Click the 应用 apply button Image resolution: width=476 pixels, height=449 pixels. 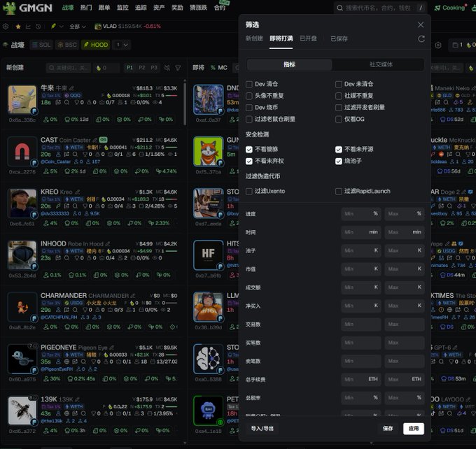coord(414,429)
